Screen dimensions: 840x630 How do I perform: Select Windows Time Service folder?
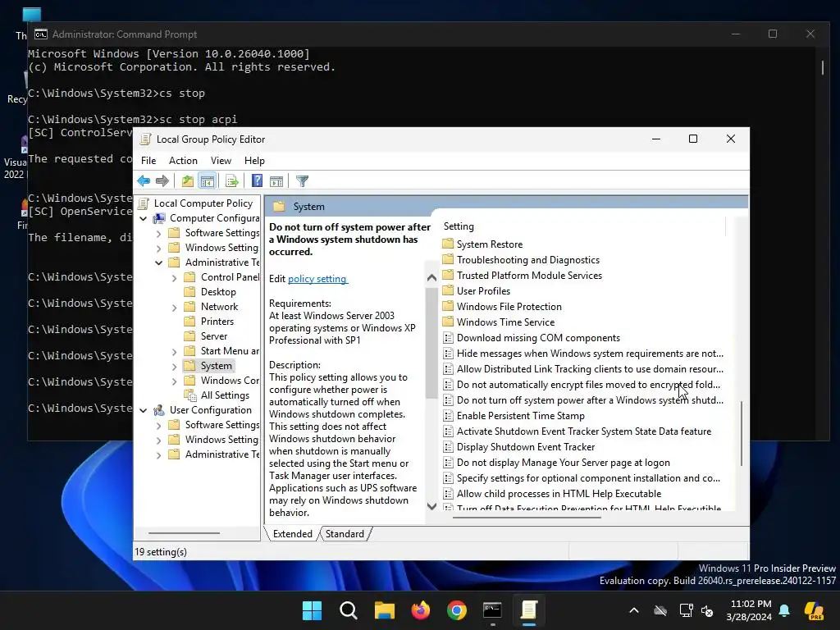(505, 322)
